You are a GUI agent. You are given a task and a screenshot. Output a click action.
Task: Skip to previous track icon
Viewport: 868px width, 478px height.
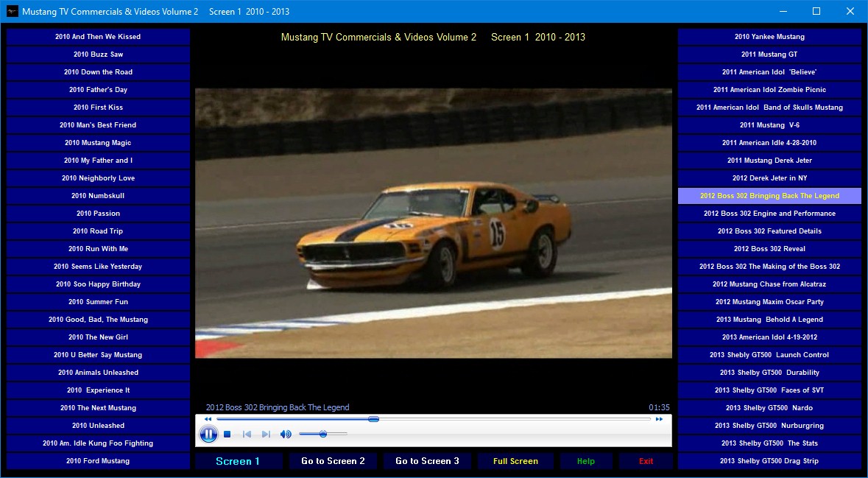click(247, 435)
